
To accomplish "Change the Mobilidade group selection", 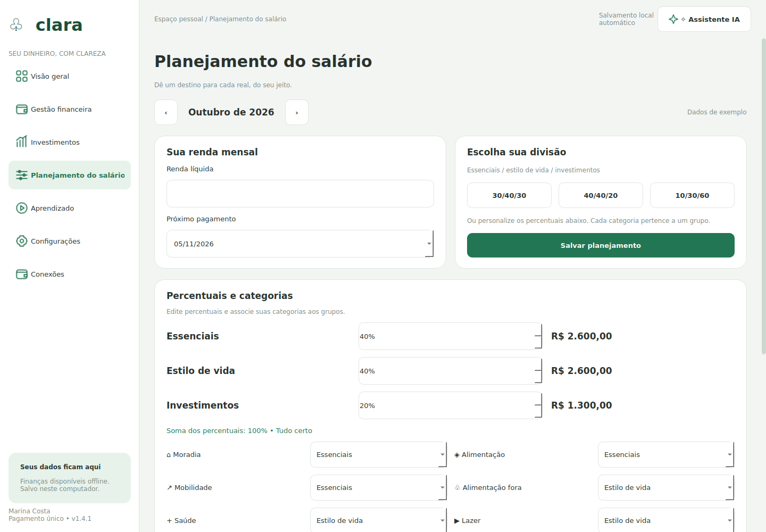I will click(x=378, y=488).
